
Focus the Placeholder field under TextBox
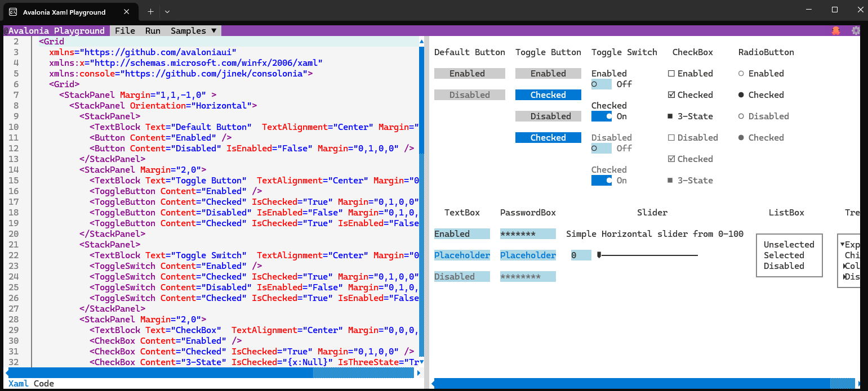(x=462, y=255)
